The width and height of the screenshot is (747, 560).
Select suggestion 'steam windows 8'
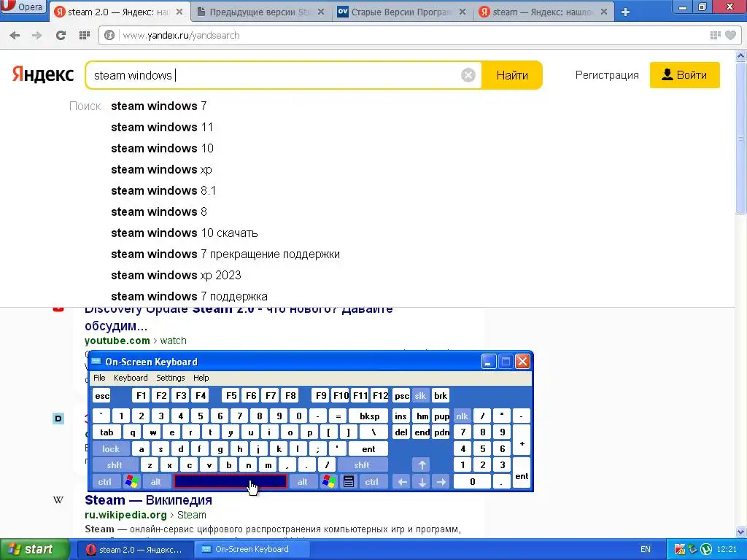[158, 211]
